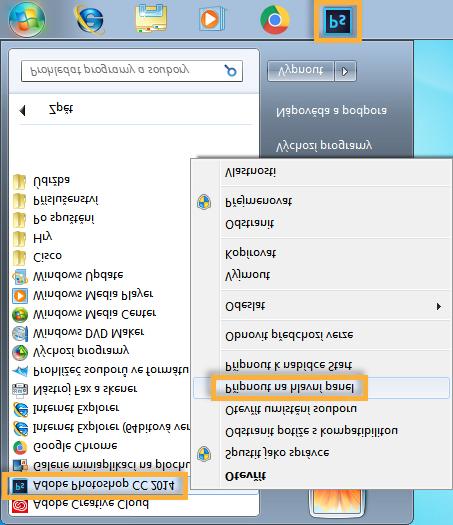Image resolution: width=453 pixels, height=525 pixels.
Task: Open Nápověda a podpora link
Action: [x=331, y=111]
